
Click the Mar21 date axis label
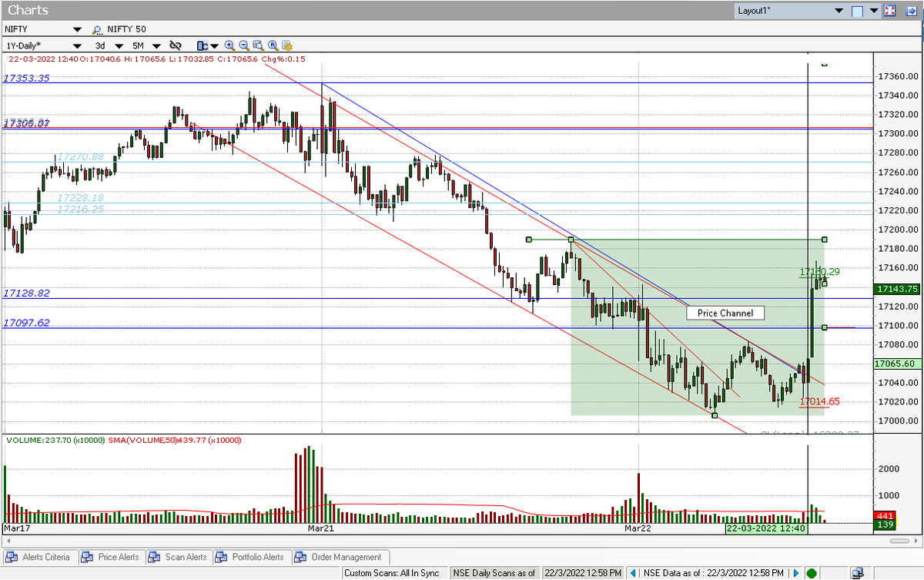320,528
